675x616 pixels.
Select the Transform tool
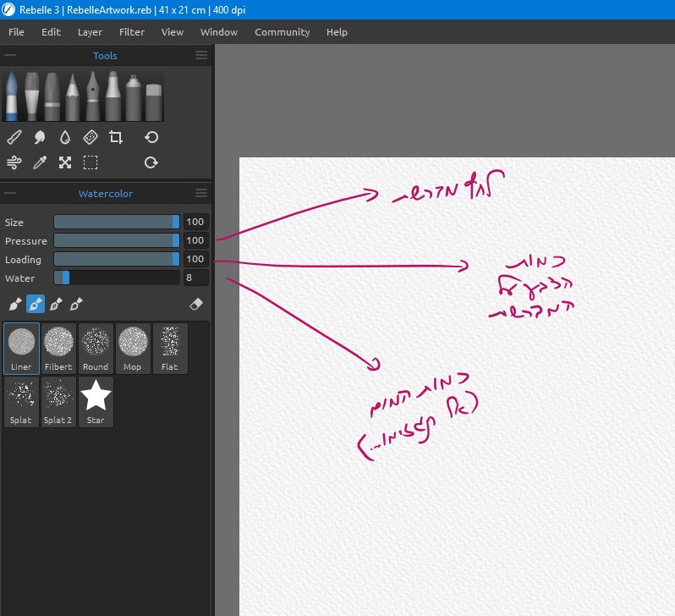coord(65,162)
